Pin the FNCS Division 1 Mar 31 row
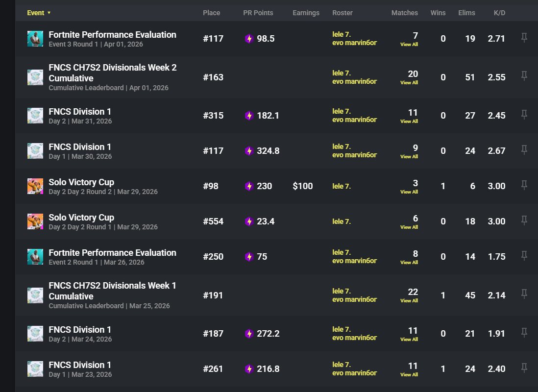This screenshot has width=538, height=392. (524, 114)
